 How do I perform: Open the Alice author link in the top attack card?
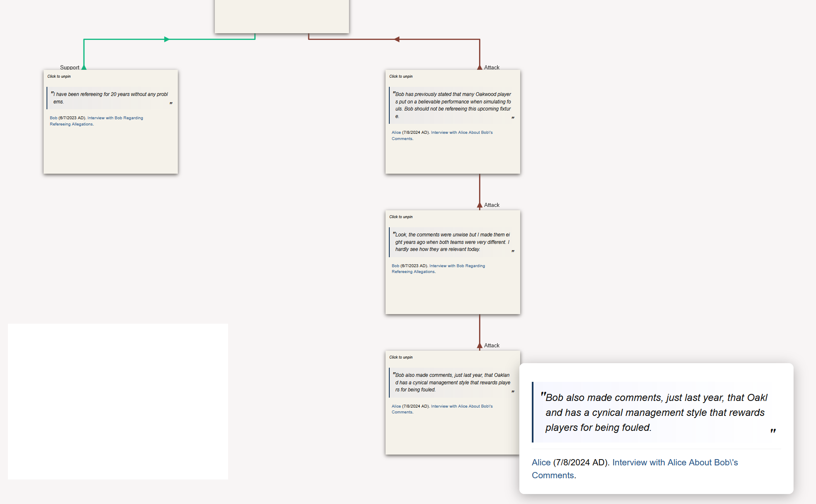[396, 133]
